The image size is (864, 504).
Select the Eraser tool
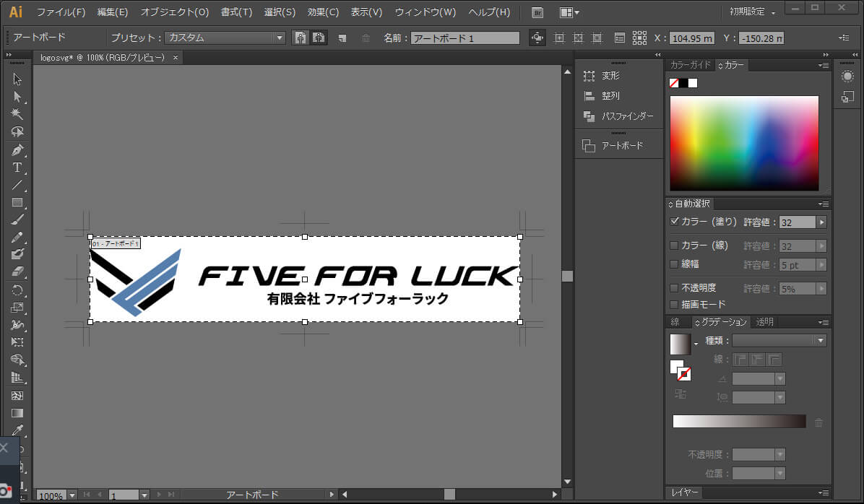(x=17, y=272)
